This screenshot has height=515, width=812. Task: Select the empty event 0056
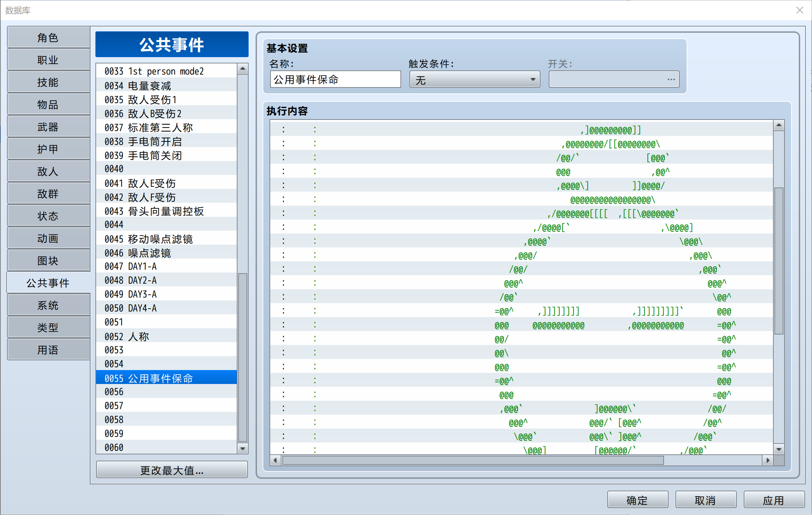click(x=166, y=392)
